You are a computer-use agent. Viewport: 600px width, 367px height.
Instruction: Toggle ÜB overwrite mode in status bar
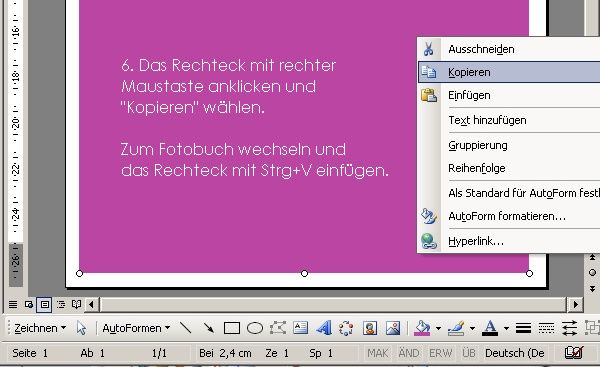tap(468, 353)
